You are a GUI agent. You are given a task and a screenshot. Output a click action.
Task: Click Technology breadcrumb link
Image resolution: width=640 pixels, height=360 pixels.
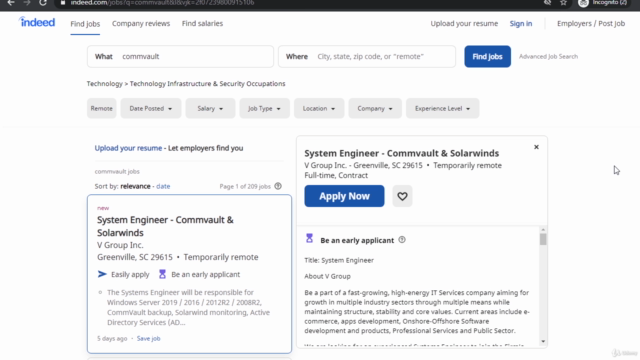pos(104,84)
